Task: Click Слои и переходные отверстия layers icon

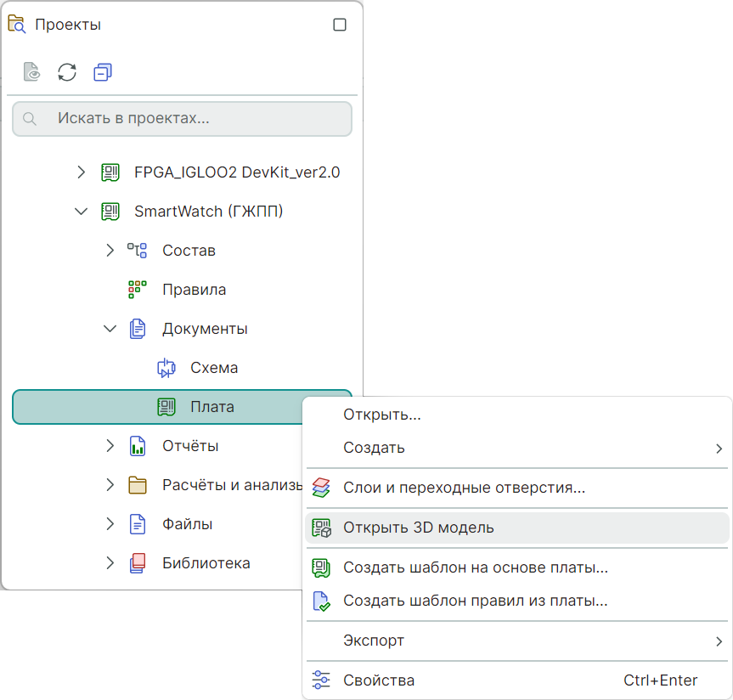Action: point(321,488)
